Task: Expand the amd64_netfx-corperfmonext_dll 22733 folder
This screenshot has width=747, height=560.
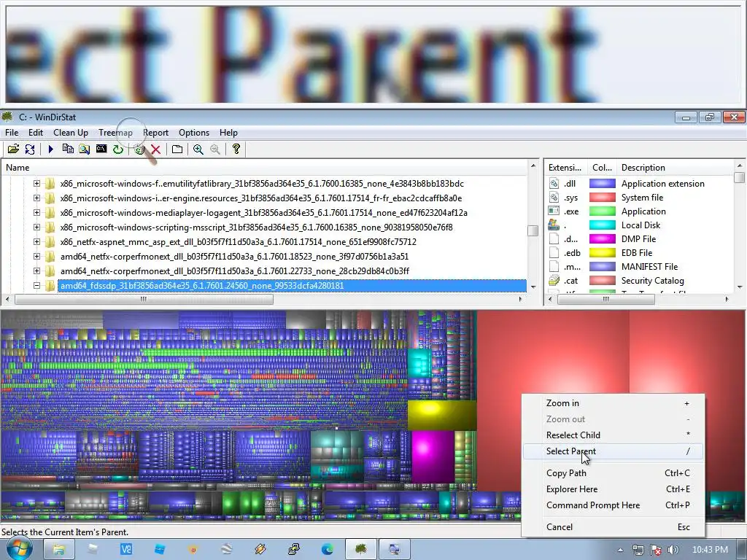Action: (x=36, y=271)
